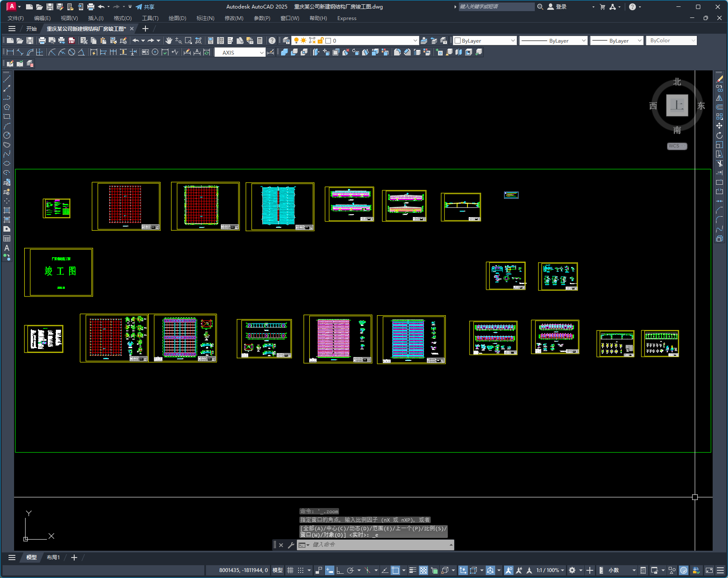Select the Line tool in draw toolbar
This screenshot has width=728, height=578.
(x=7, y=79)
